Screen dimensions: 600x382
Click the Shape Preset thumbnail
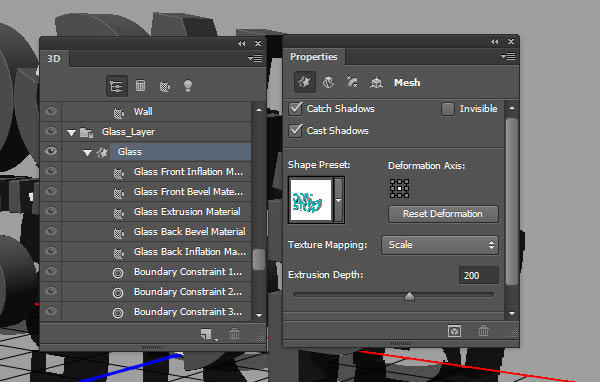(311, 200)
